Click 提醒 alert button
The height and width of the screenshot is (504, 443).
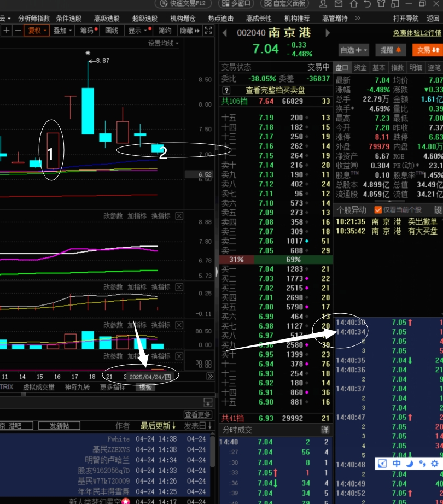pyautogui.click(x=390, y=50)
